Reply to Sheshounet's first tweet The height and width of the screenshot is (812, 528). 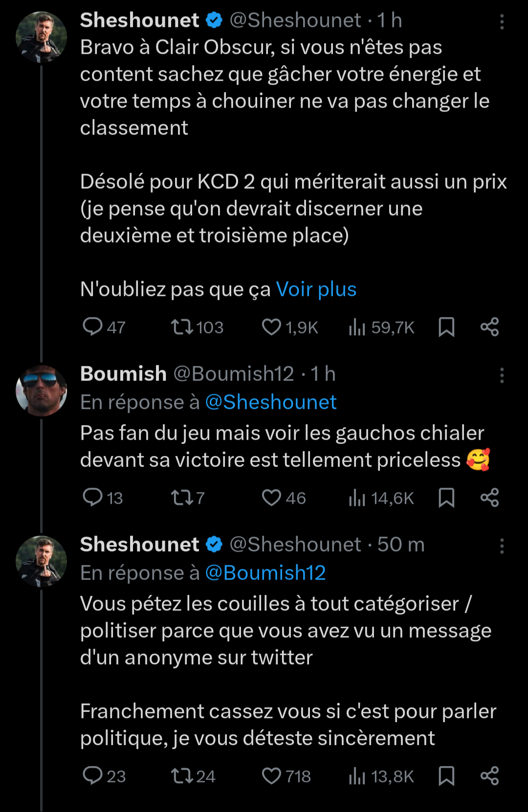92,327
